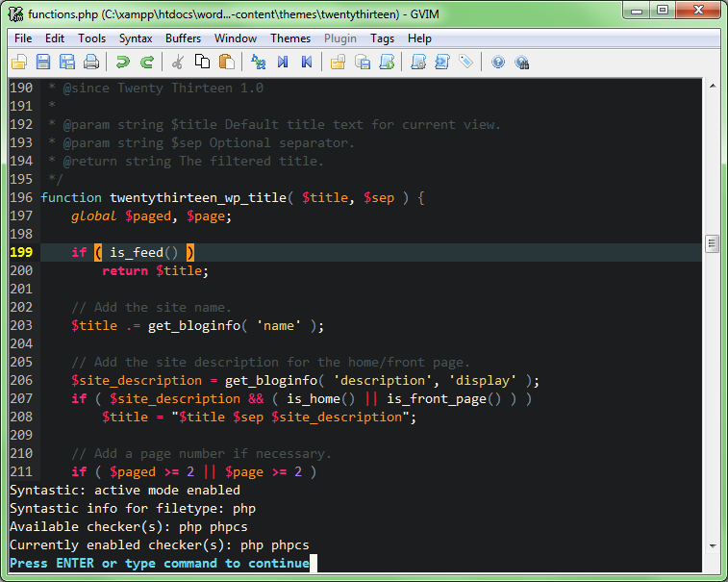Click the Save All files icon
Image resolution: width=728 pixels, height=582 pixels.
pos(67,62)
